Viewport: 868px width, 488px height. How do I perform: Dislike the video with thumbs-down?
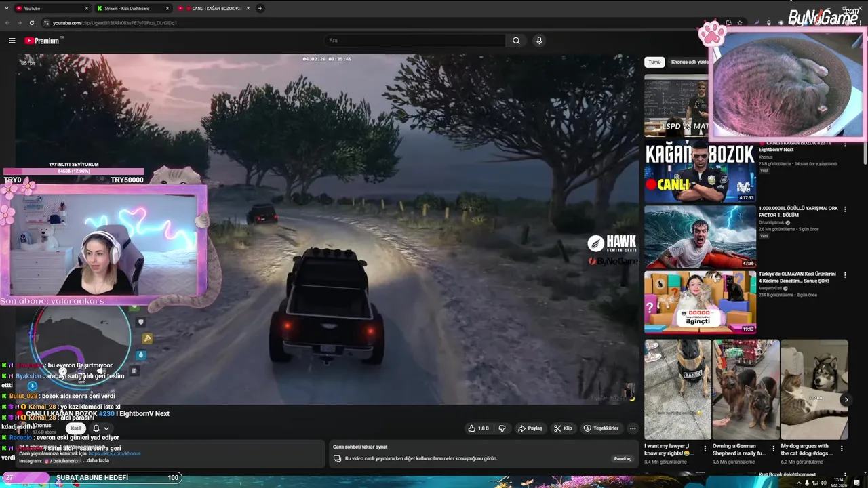(502, 428)
